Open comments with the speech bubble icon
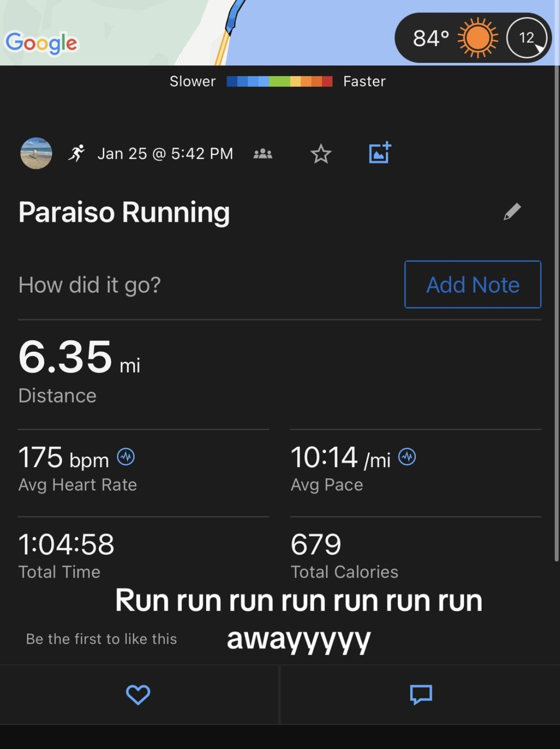Image resolution: width=560 pixels, height=749 pixels. pos(421,695)
